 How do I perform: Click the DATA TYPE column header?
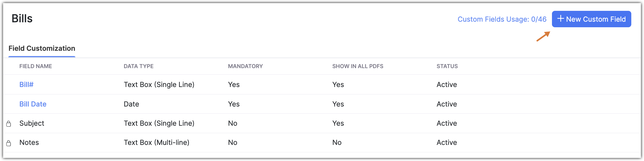click(139, 66)
